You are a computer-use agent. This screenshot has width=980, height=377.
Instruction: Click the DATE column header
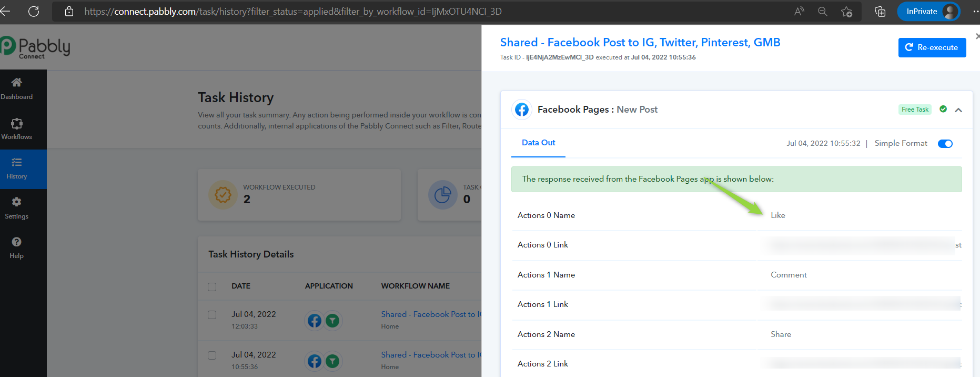point(241,286)
